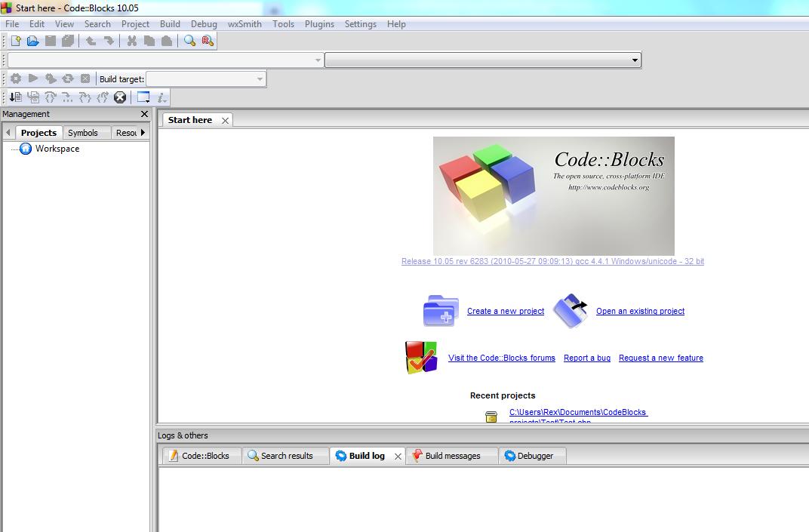Image resolution: width=809 pixels, height=532 pixels.
Task: Open the Search menu
Action: (x=97, y=23)
